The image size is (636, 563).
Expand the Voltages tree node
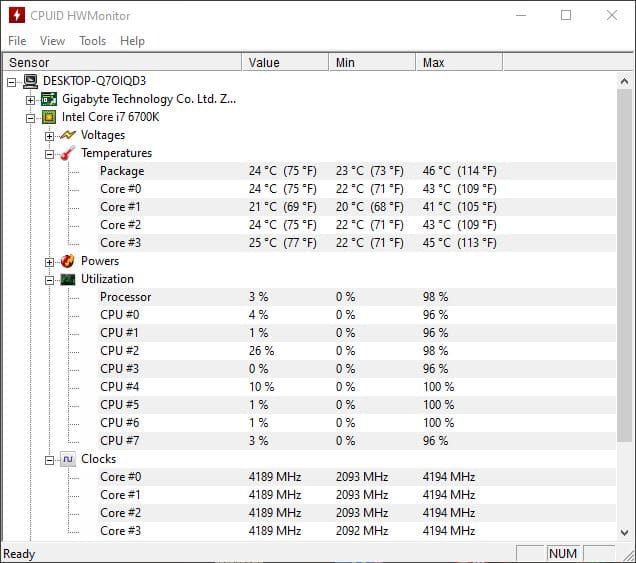coord(49,135)
